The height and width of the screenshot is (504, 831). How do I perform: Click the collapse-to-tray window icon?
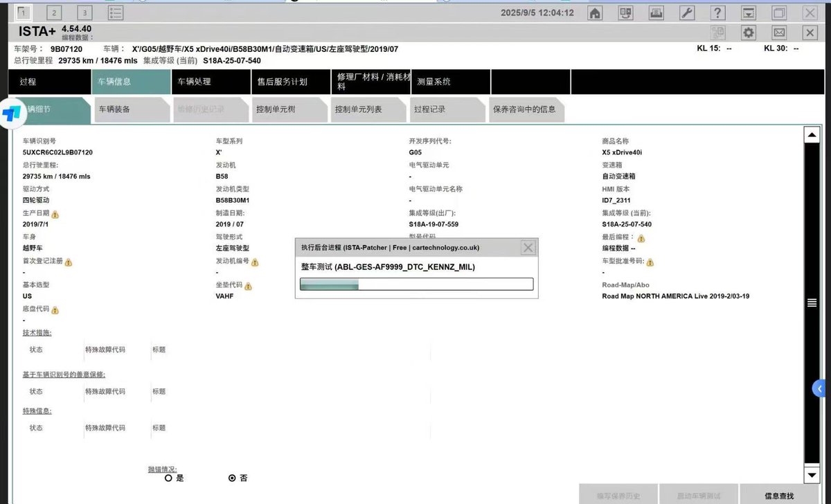pos(749,12)
